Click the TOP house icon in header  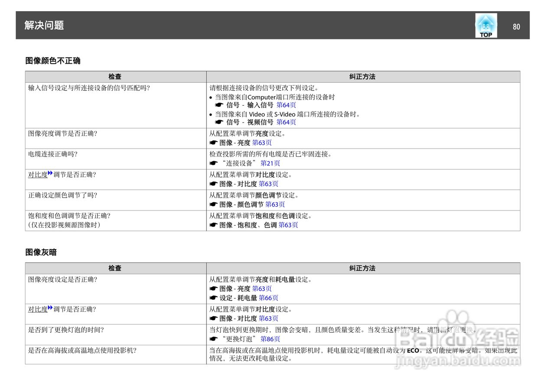[x=486, y=26]
